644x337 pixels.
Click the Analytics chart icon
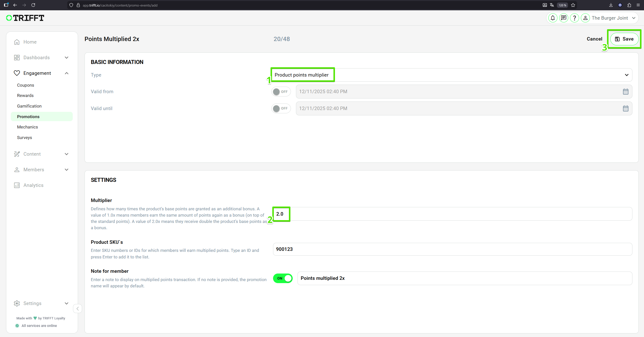click(x=17, y=185)
